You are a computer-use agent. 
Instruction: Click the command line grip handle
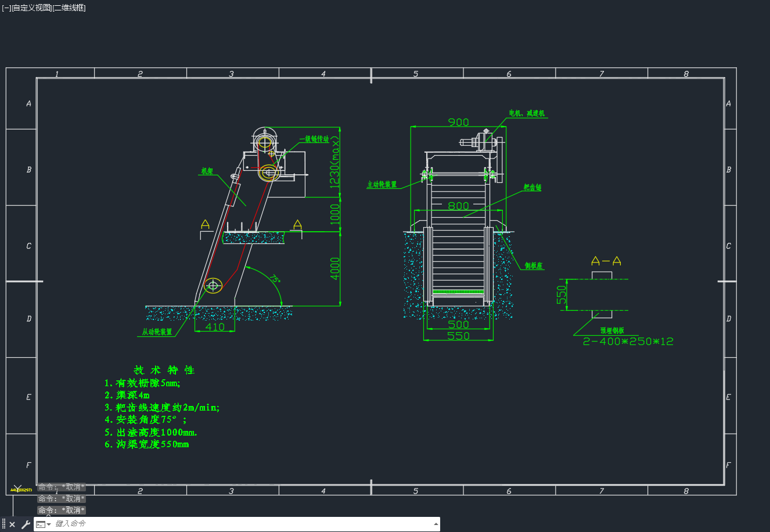point(3,524)
